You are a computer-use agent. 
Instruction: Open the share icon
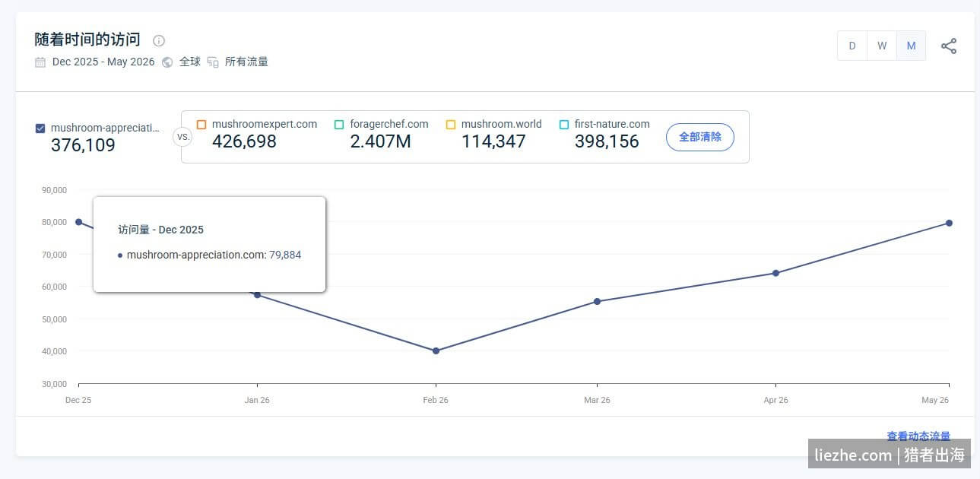click(949, 46)
